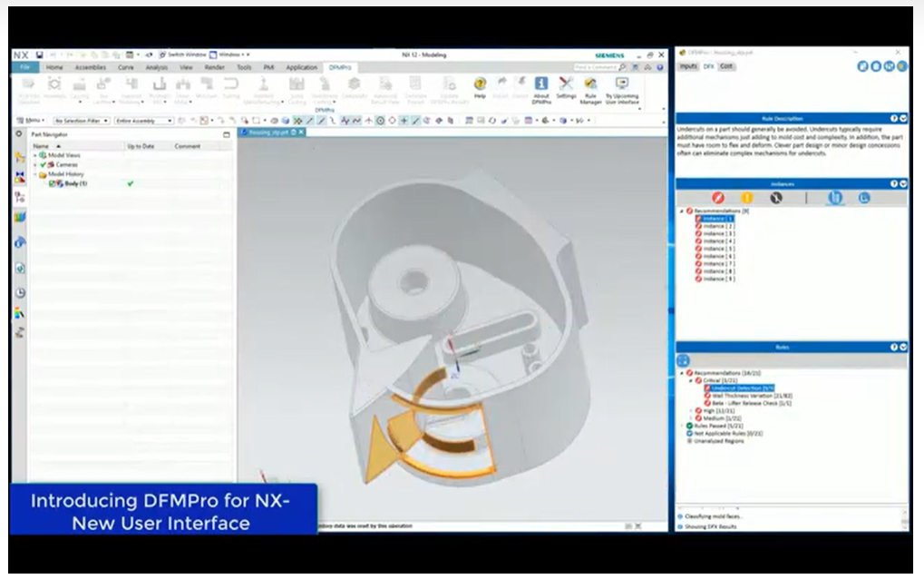Click the red critical filter icon

pyautogui.click(x=718, y=197)
